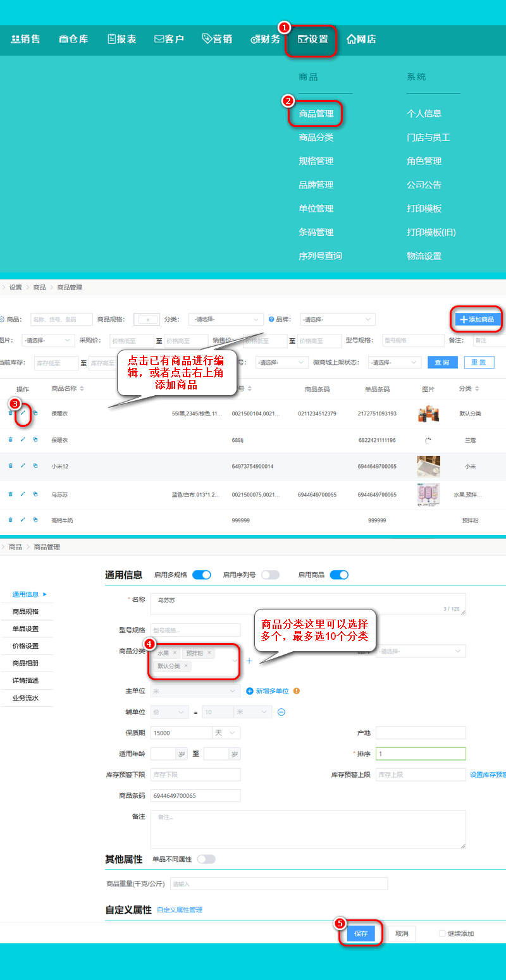Delete the 高钙牛奶 product row
This screenshot has height=980, width=506.
(x=10, y=520)
